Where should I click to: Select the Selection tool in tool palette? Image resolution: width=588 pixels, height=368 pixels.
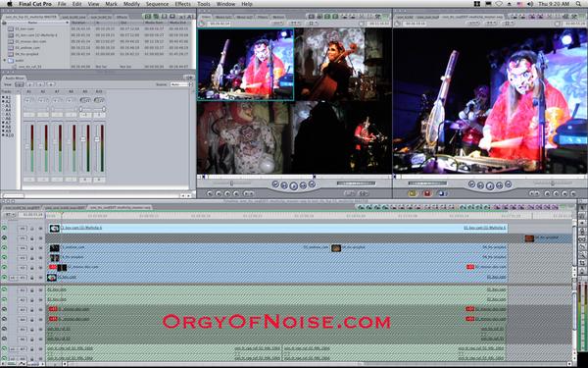(582, 207)
